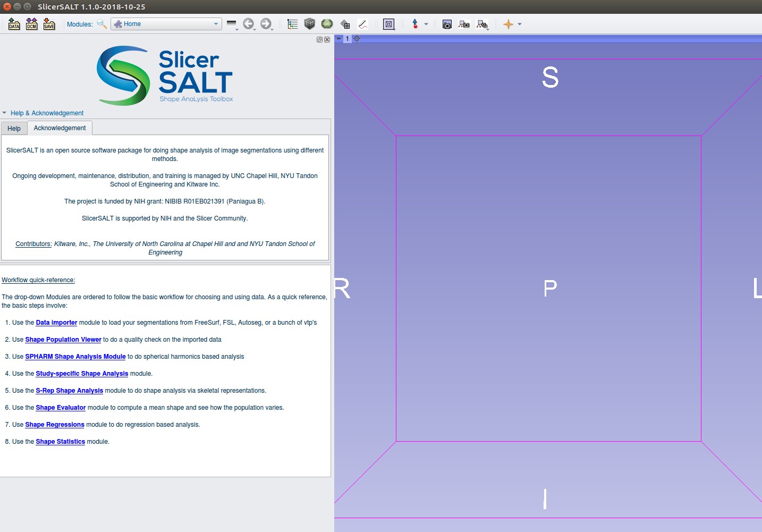The image size is (762, 532).
Task: Click the P orientation label in 3D view
Action: tap(550, 288)
